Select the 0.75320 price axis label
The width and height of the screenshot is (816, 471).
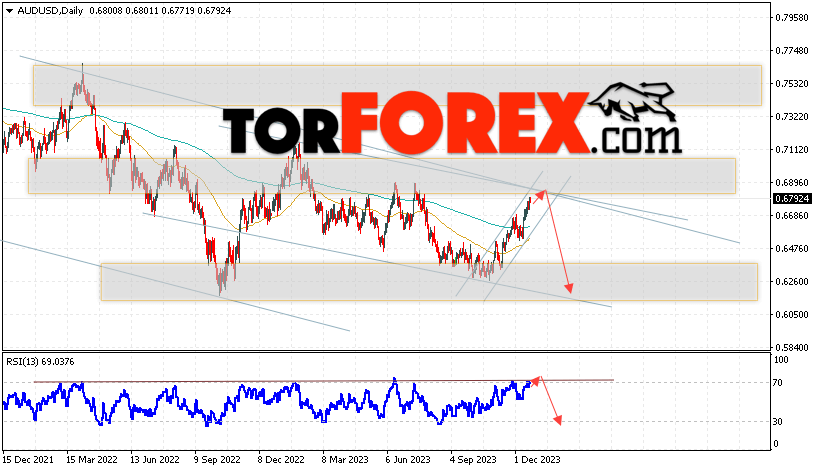point(792,84)
